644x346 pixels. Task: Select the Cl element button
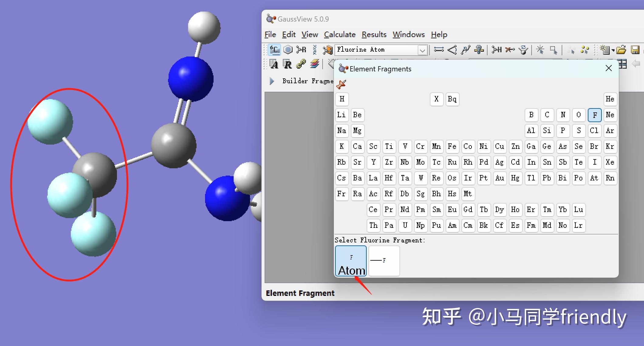point(594,131)
